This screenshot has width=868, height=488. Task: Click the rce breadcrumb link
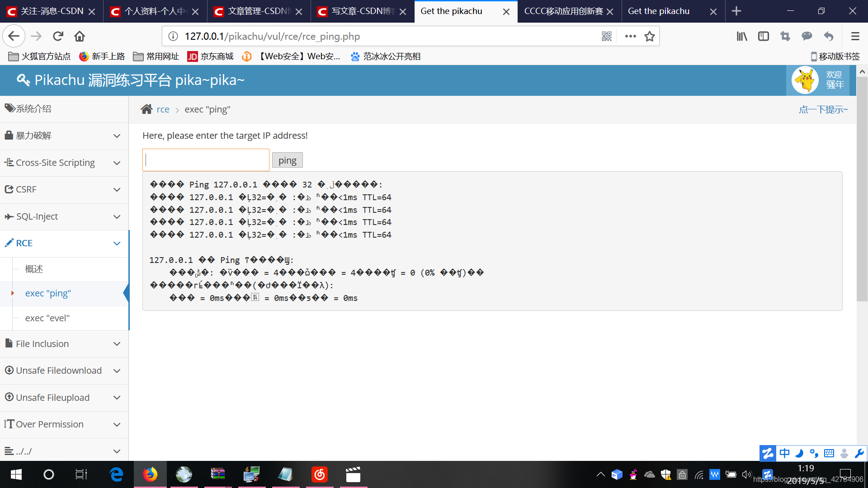[163, 109]
